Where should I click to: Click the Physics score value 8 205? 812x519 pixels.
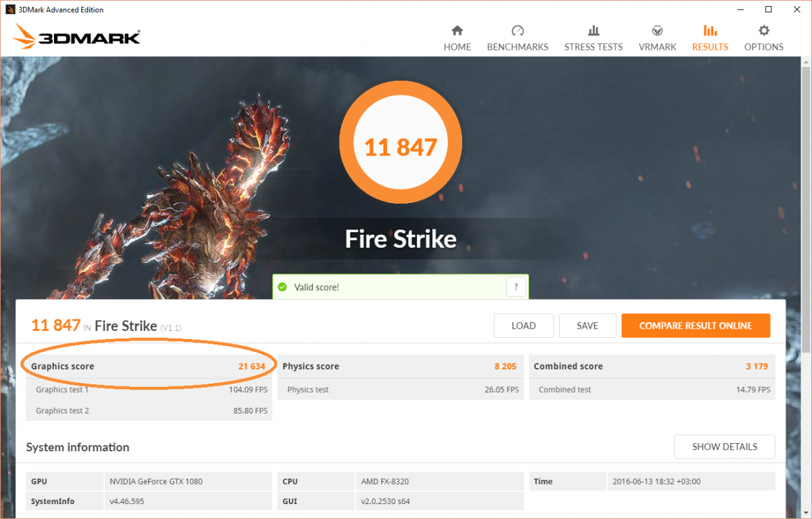coord(505,366)
